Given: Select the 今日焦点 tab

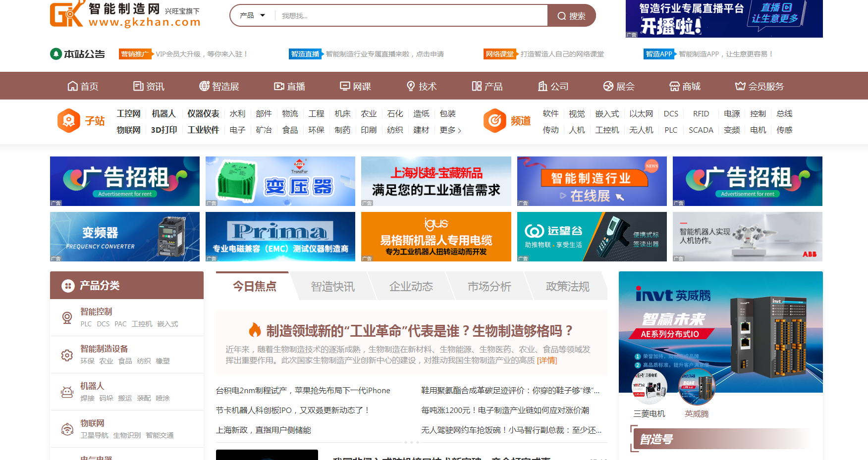Looking at the screenshot, I should (x=255, y=286).
